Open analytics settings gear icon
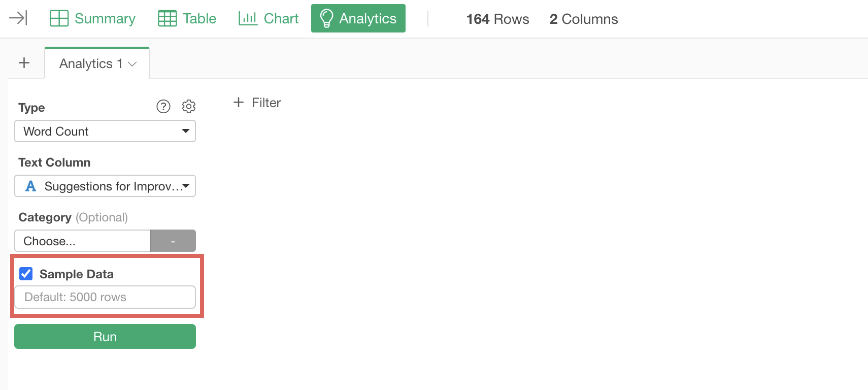This screenshot has height=390, width=868. 189,106
